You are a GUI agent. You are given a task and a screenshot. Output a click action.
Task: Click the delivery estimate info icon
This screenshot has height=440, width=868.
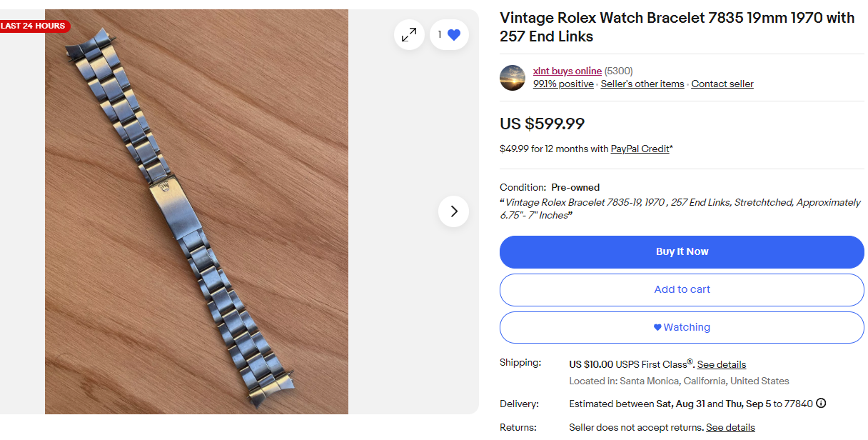pos(821,404)
